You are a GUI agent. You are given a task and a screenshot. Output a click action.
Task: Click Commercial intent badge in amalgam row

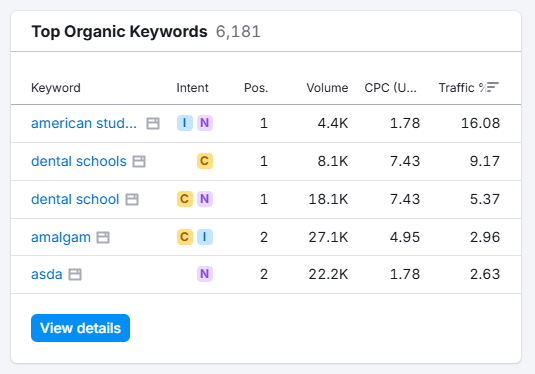185,237
